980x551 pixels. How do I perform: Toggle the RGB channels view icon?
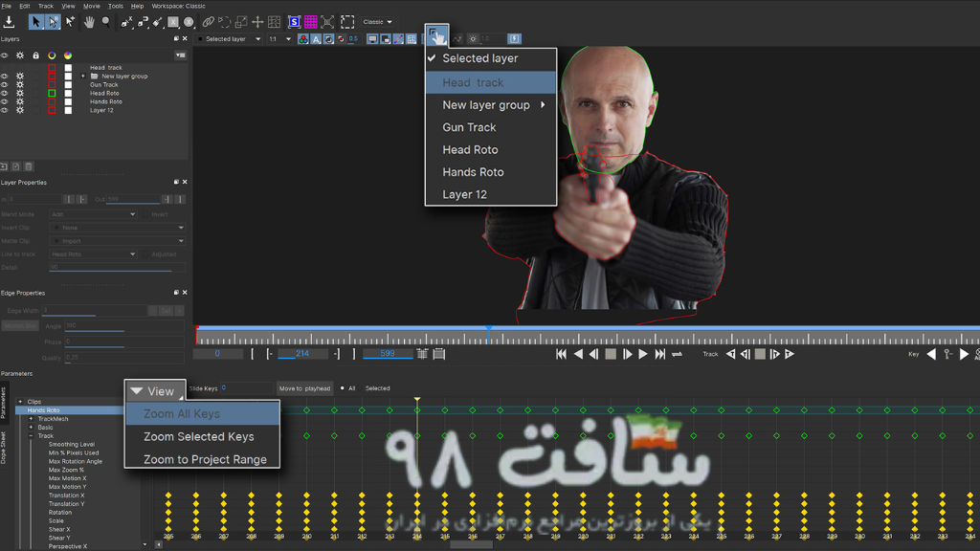[303, 38]
